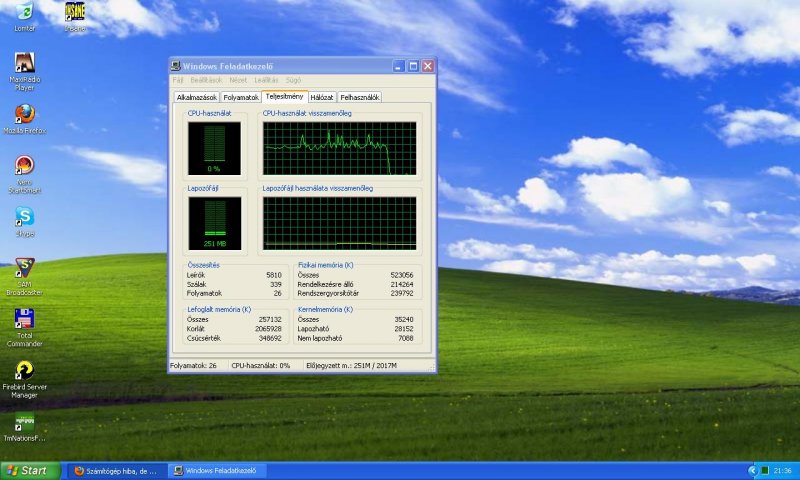Viewport: 800px width, 480px height.
Task: Close the Windows Feladatkezelő window
Action: click(428, 66)
